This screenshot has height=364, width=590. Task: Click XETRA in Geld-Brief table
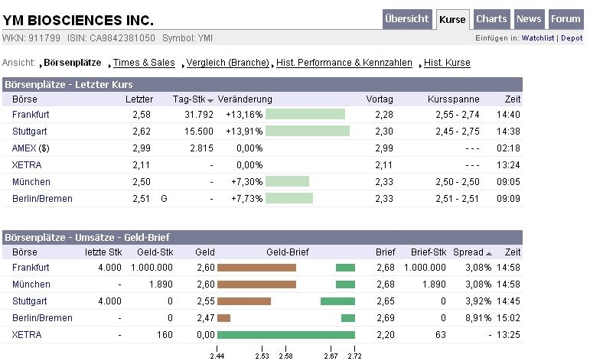[27, 335]
